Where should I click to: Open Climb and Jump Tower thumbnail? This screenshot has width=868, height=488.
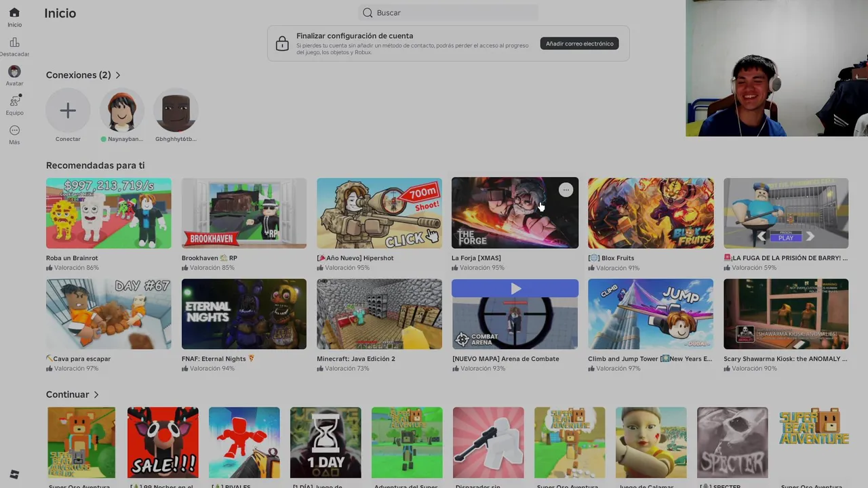coord(650,314)
